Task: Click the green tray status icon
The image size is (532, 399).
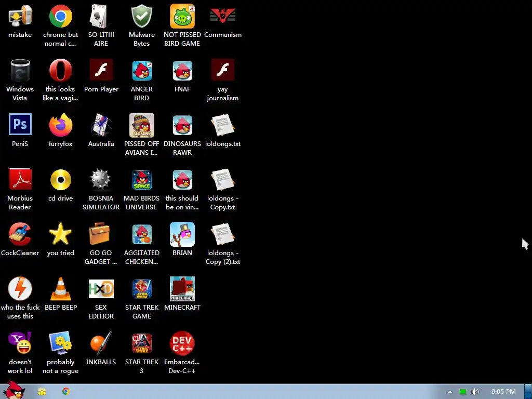Action: [463, 392]
